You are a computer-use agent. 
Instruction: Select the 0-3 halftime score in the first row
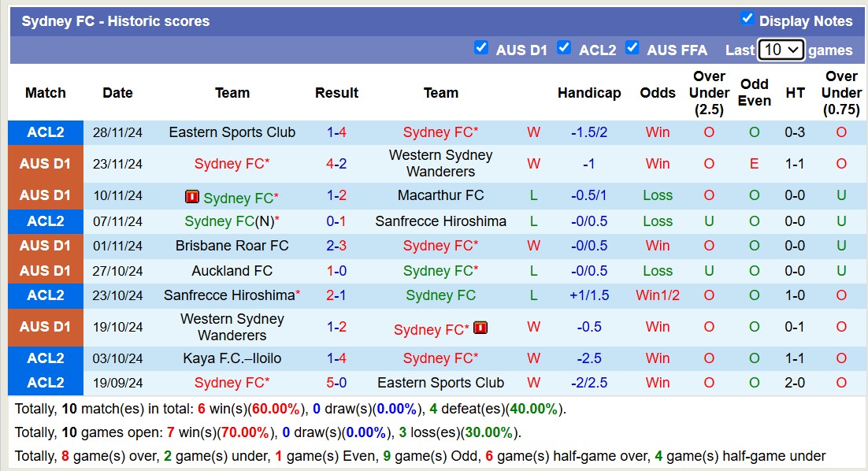[795, 132]
